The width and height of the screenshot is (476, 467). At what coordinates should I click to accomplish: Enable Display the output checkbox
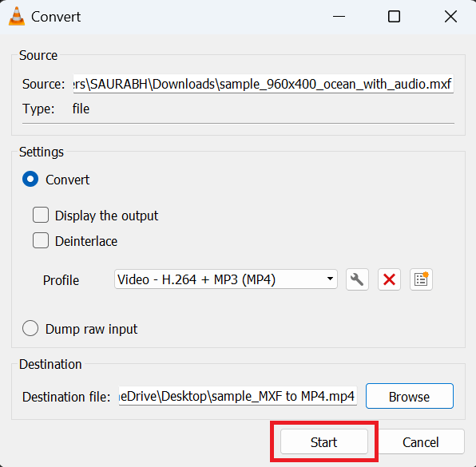41,216
